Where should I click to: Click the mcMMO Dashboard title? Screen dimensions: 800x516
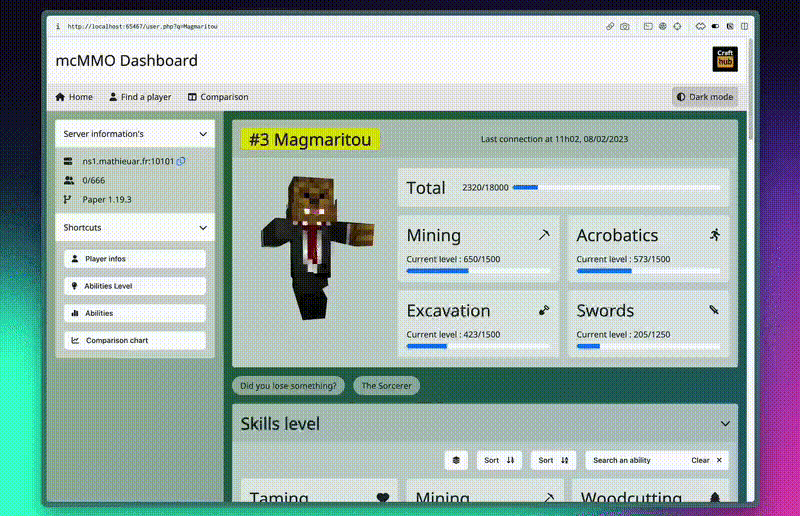[127, 60]
